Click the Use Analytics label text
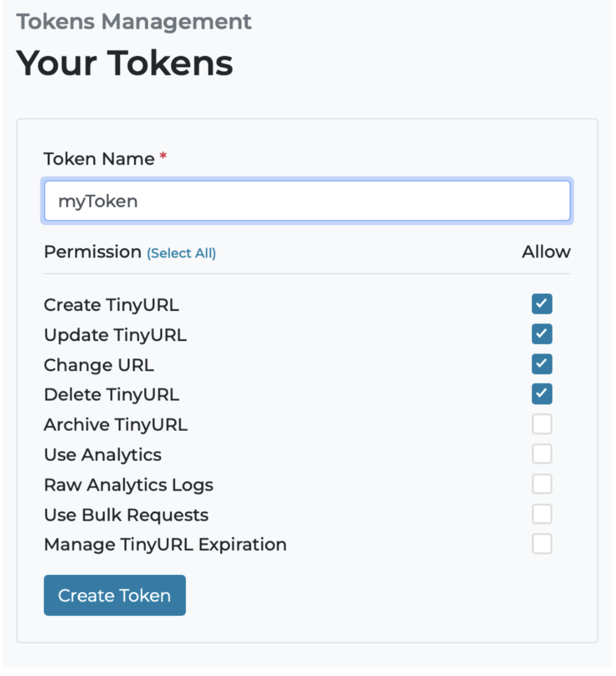Image resolution: width=616 pixels, height=676 pixels. [x=103, y=455]
